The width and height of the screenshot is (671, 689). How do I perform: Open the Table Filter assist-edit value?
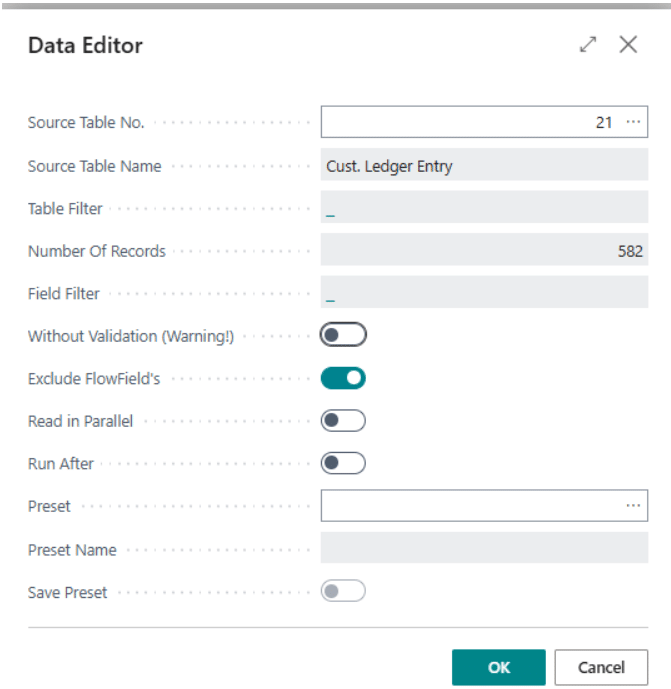(x=331, y=210)
